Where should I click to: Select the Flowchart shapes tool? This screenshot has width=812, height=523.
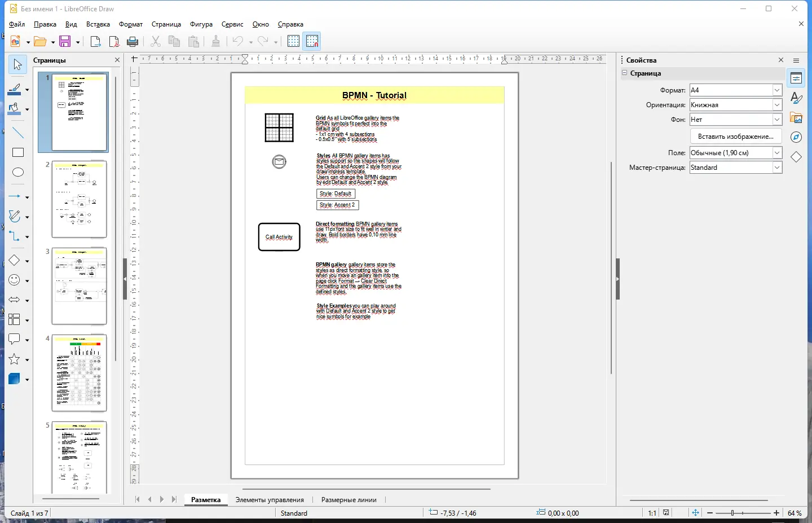point(15,319)
